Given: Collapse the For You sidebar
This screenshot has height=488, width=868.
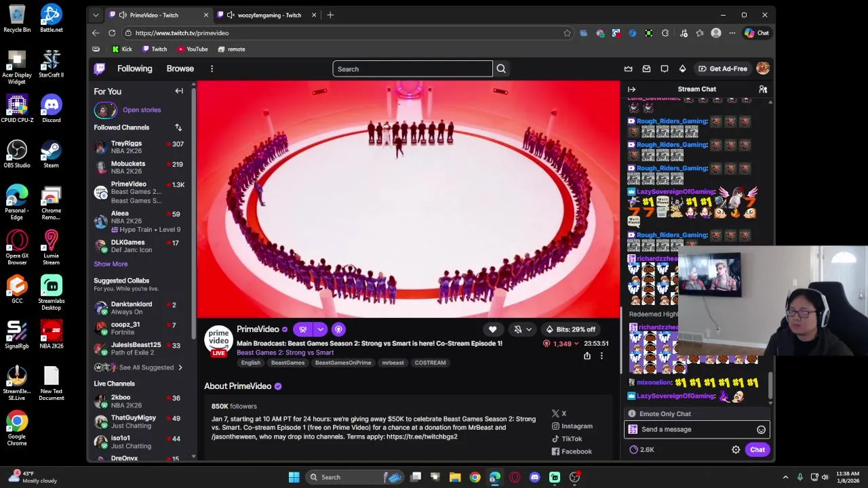Looking at the screenshot, I should click(179, 91).
